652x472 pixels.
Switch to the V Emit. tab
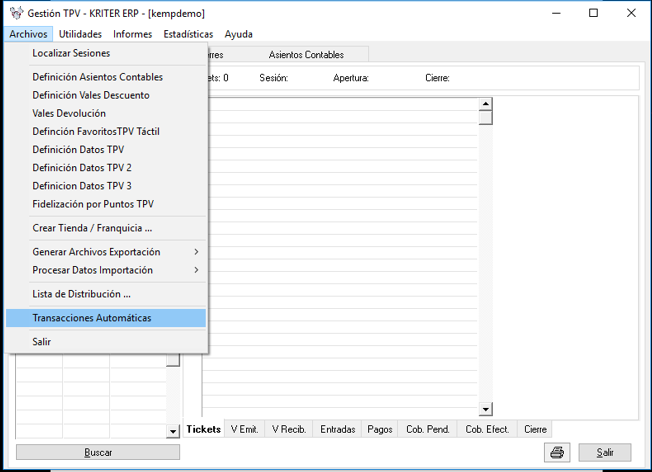[245, 429]
